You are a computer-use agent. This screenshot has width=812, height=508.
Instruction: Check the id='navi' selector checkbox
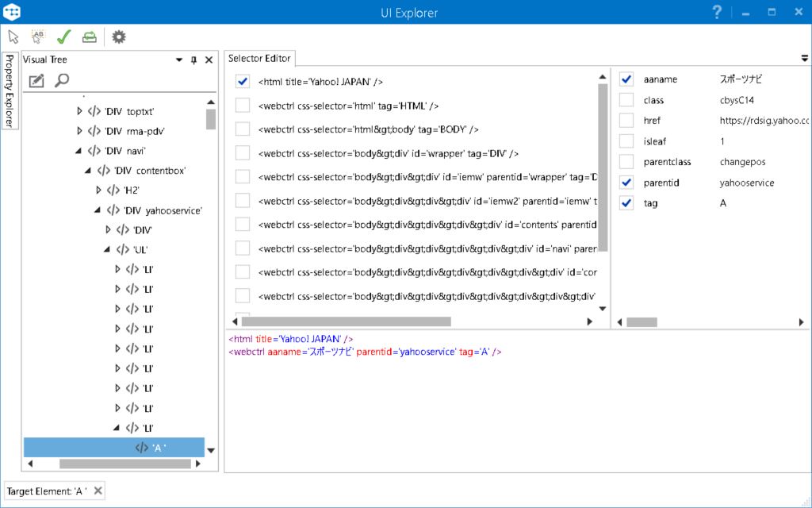pyautogui.click(x=243, y=248)
